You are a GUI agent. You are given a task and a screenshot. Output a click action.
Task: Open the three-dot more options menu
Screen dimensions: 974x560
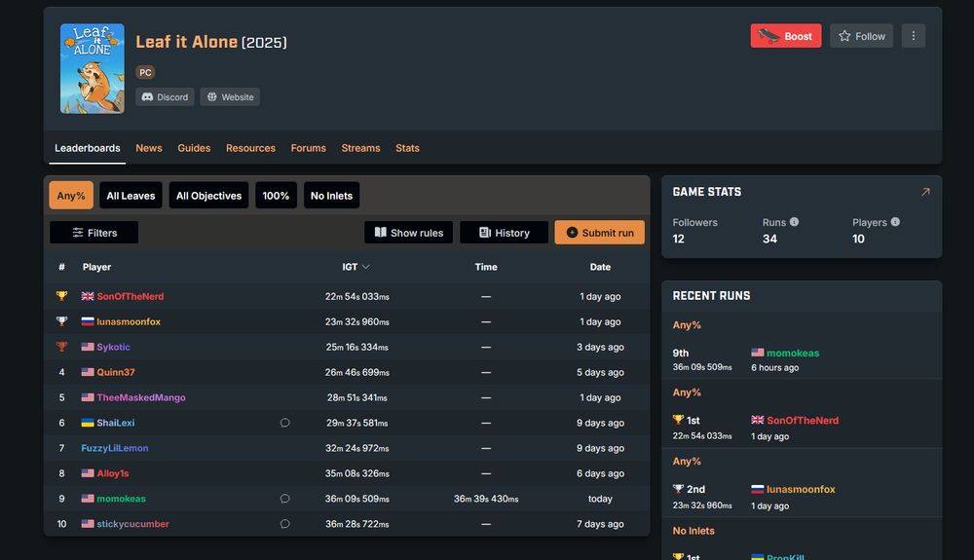click(914, 36)
